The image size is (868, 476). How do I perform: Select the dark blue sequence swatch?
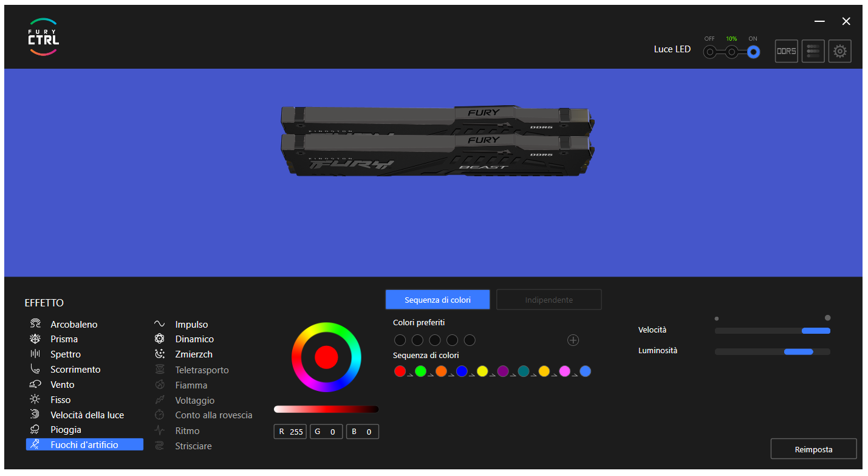462,371
